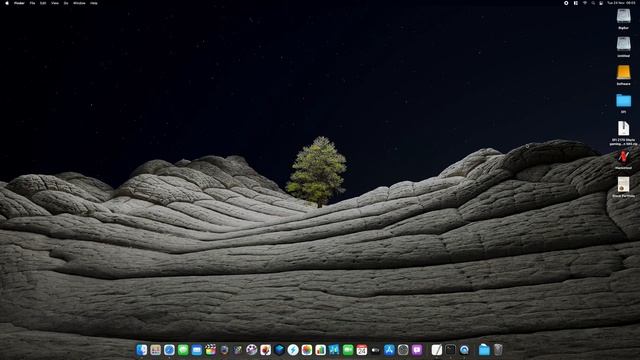Open the Window menu
640x360 pixels.
tap(79, 3)
